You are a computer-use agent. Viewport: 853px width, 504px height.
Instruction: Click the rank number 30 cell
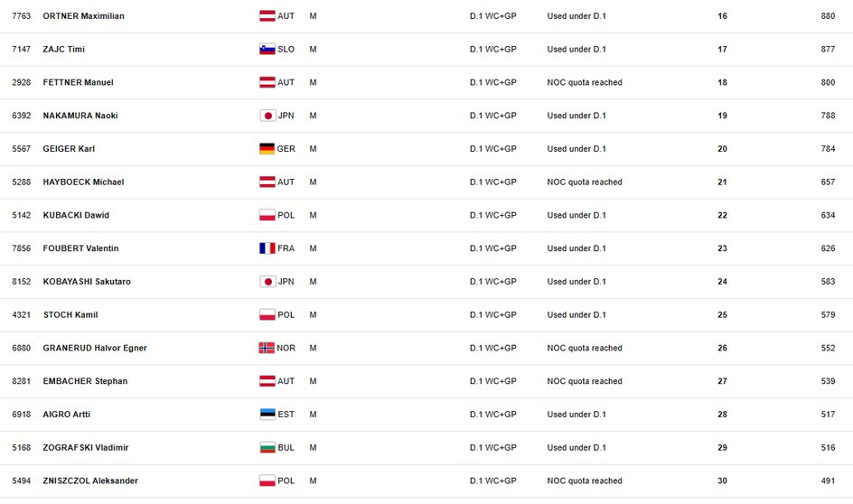tap(722, 481)
